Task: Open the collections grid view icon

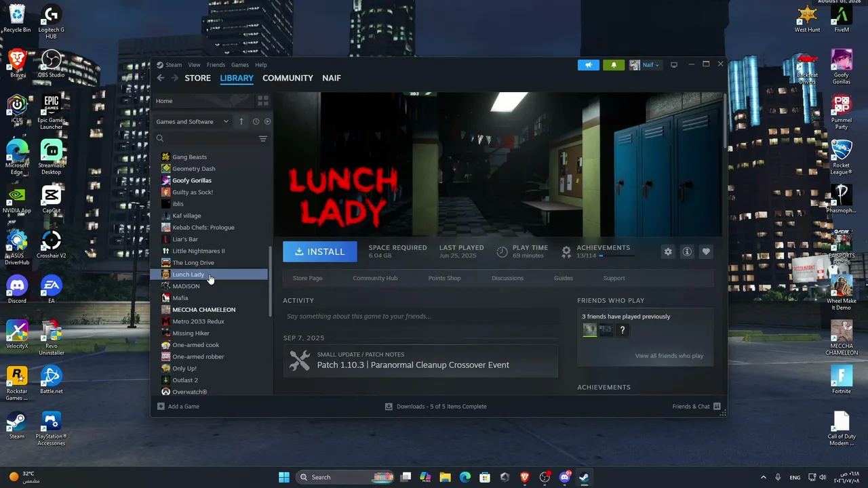Action: [262, 101]
